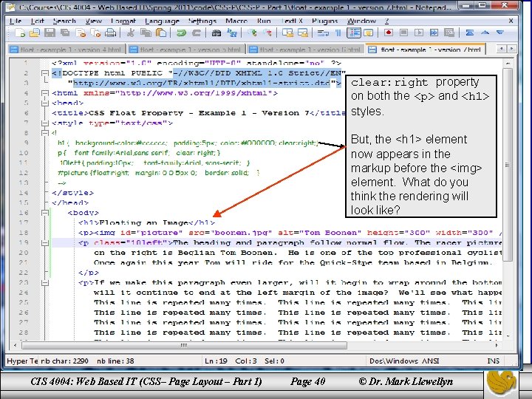Open the question mark help menu

(x=386, y=21)
